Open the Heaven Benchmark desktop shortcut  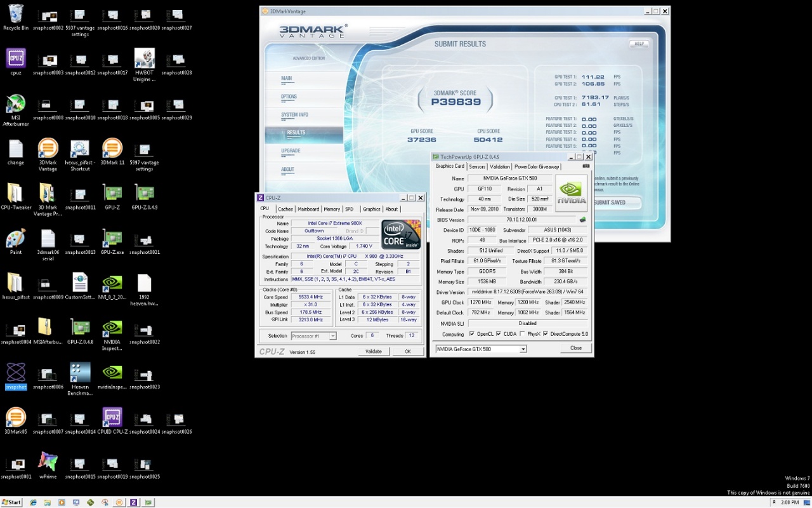tap(80, 373)
